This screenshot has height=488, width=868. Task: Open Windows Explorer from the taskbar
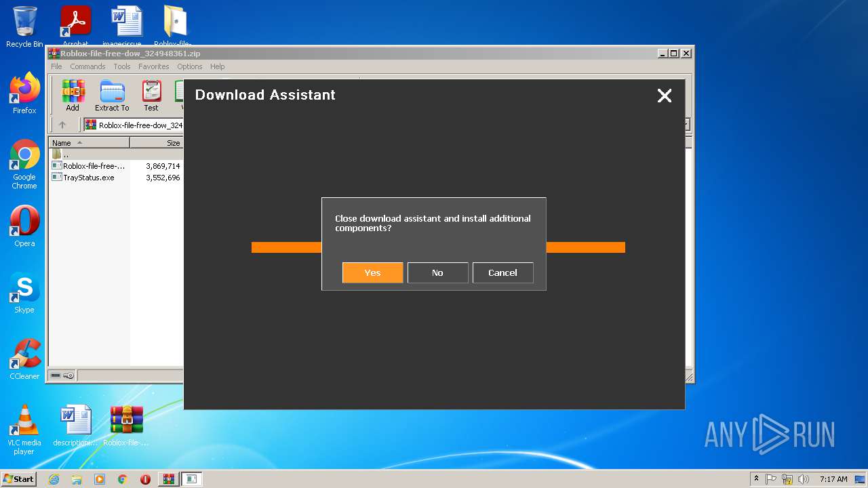pyautogui.click(x=77, y=479)
